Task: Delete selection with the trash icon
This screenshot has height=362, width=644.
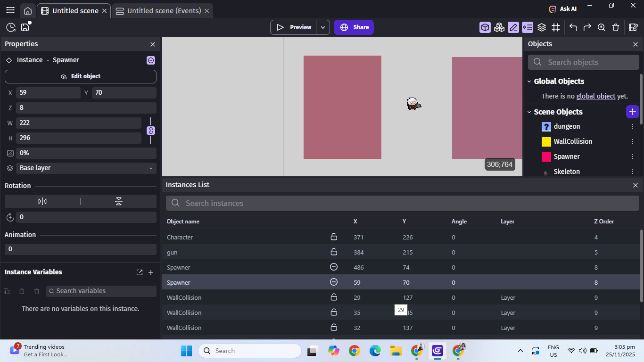Action: (616, 27)
